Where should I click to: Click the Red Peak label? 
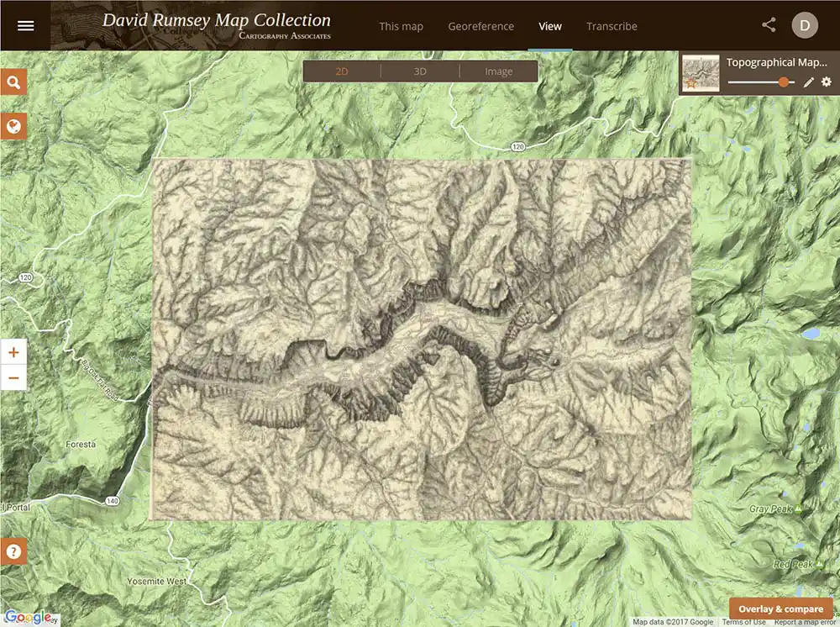coord(793,564)
